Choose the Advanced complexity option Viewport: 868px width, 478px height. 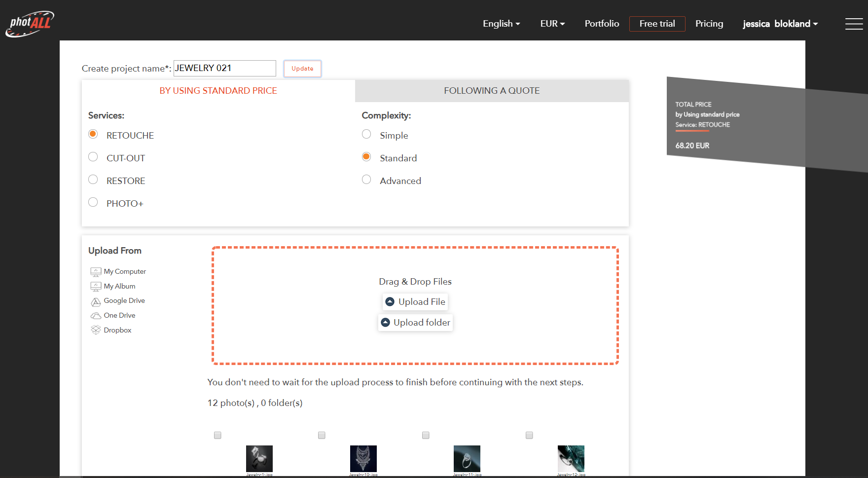pos(366,180)
